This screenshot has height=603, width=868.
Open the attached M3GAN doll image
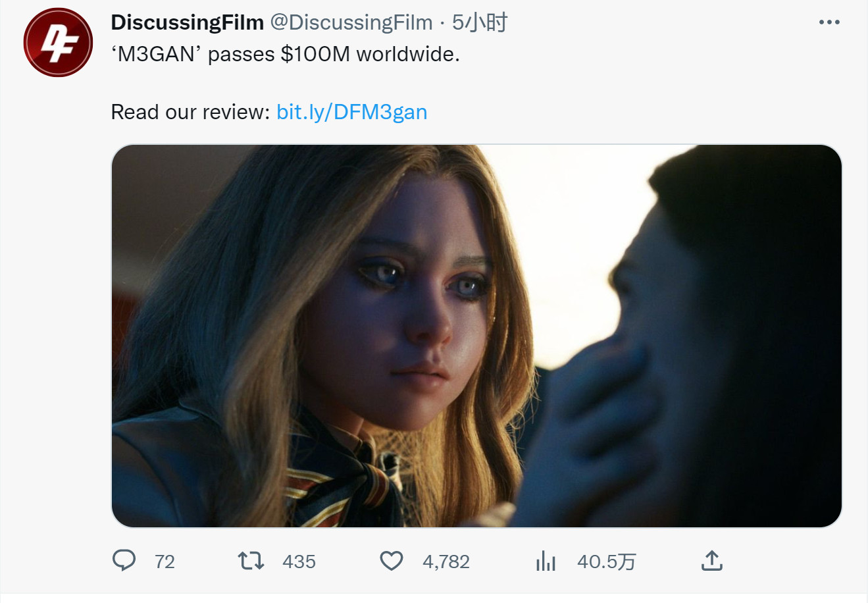(477, 336)
